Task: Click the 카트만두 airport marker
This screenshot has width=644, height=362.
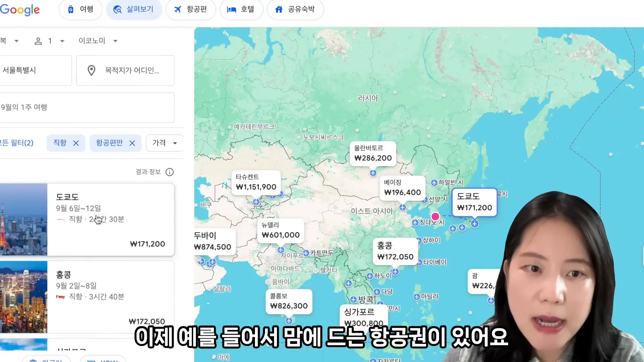Action: click(306, 253)
